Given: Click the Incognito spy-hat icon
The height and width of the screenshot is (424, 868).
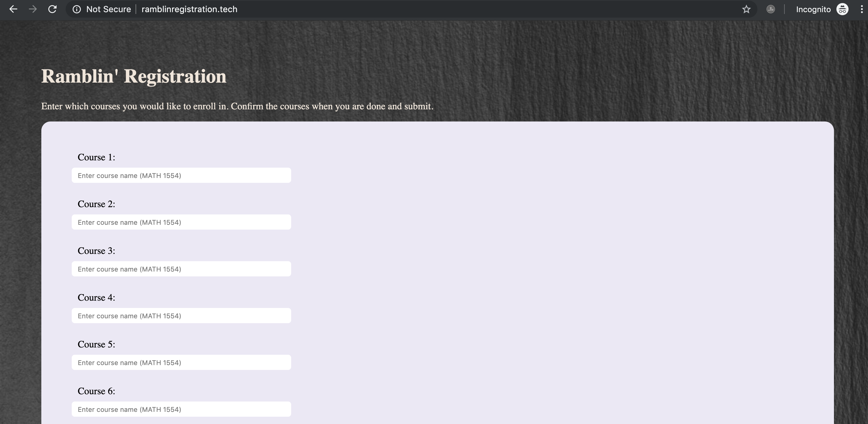Looking at the screenshot, I should (842, 9).
